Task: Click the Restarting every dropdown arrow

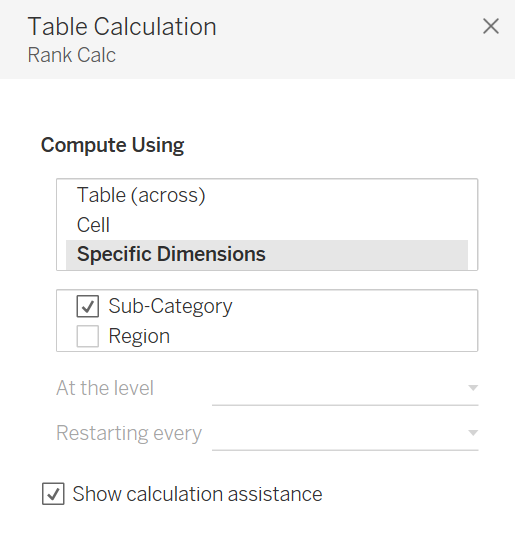Action: coord(473,433)
